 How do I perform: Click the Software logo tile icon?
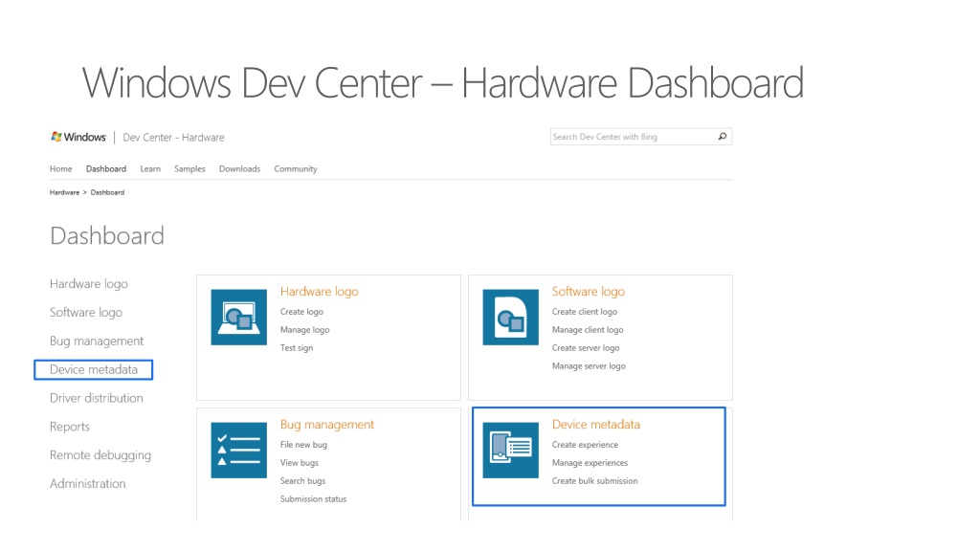pos(511,317)
